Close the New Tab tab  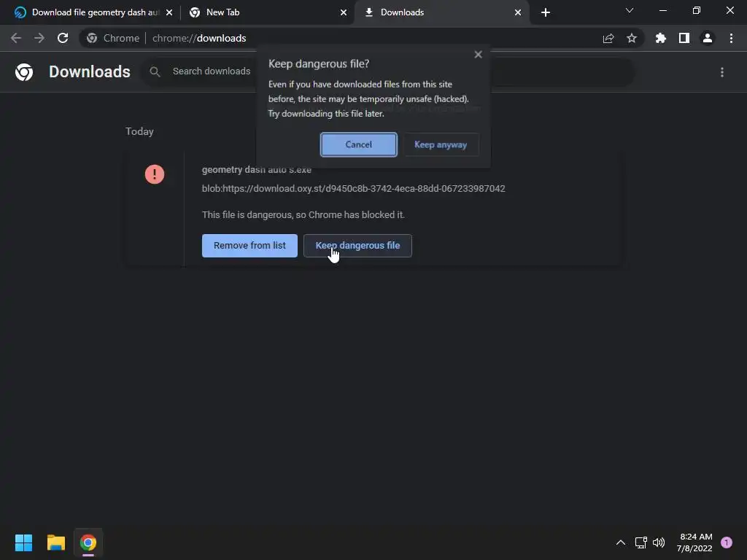(x=344, y=12)
